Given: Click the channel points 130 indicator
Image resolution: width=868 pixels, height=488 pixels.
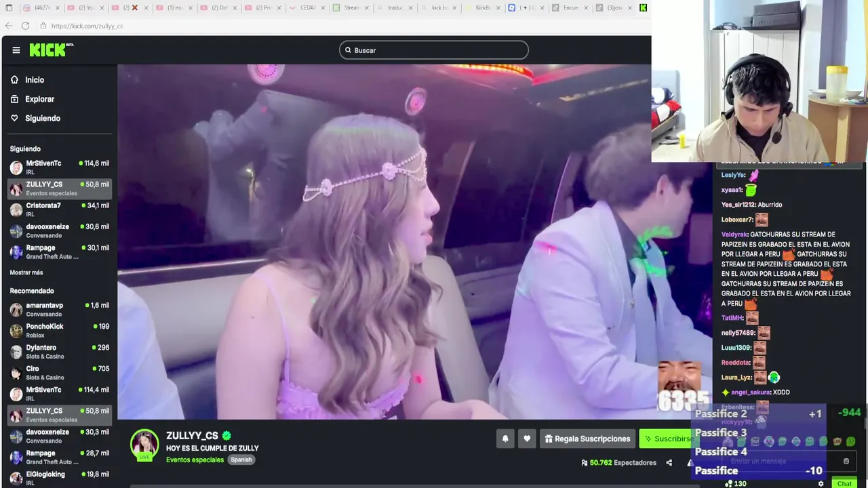Looking at the screenshot, I should click(736, 483).
